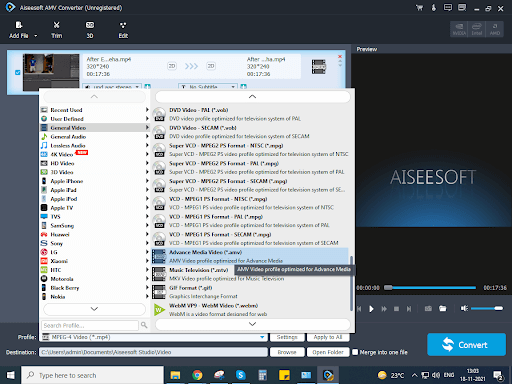Screen dimensions: 512x384
Task: Play the preview video
Action: click(371, 309)
